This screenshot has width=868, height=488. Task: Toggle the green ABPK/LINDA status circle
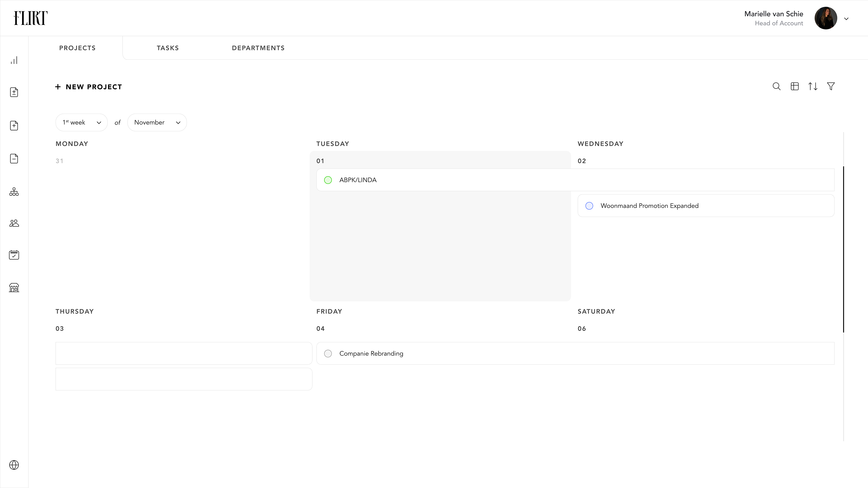click(328, 180)
